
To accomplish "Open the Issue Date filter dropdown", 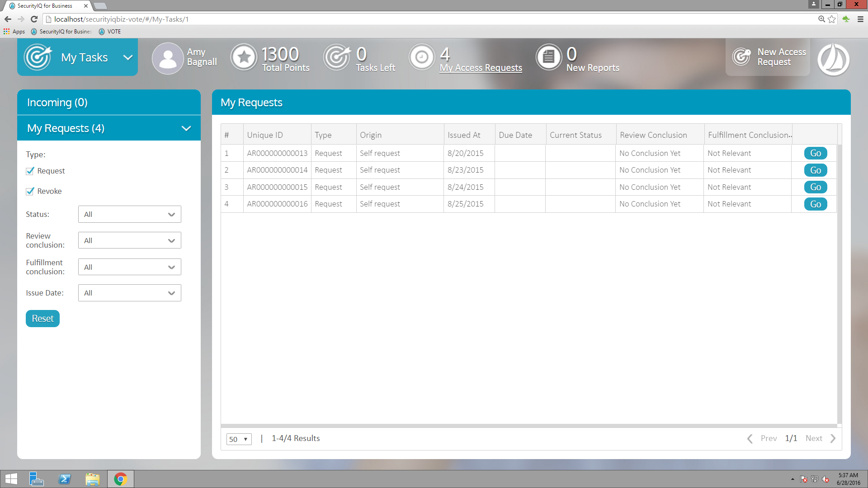I will 129,293.
